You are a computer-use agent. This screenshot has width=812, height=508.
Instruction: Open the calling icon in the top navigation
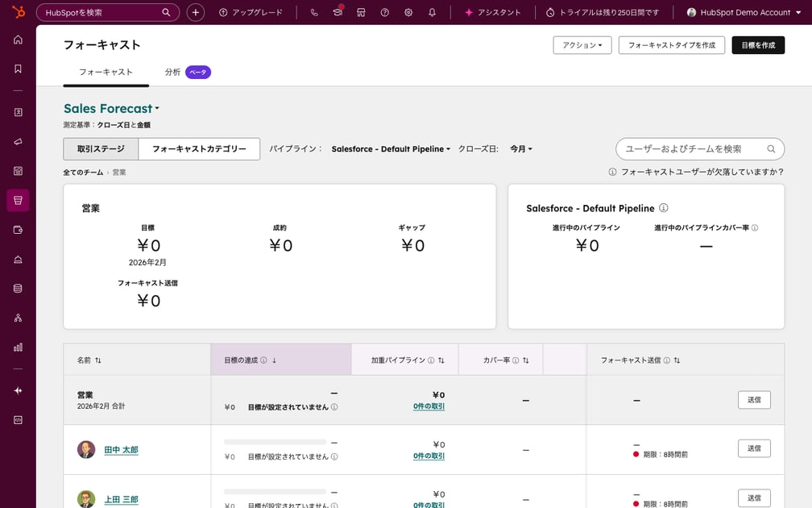[314, 12]
